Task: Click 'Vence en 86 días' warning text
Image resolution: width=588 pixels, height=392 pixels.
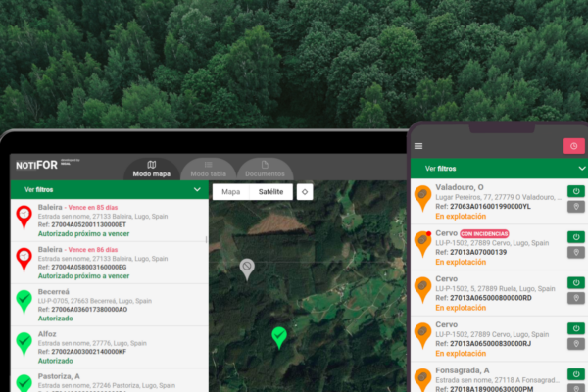Action: (x=93, y=250)
